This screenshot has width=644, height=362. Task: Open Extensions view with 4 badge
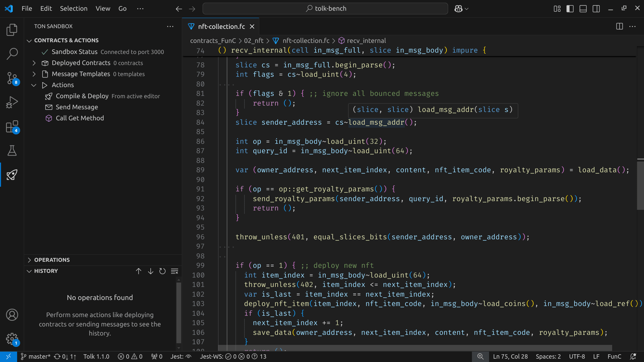tap(12, 127)
